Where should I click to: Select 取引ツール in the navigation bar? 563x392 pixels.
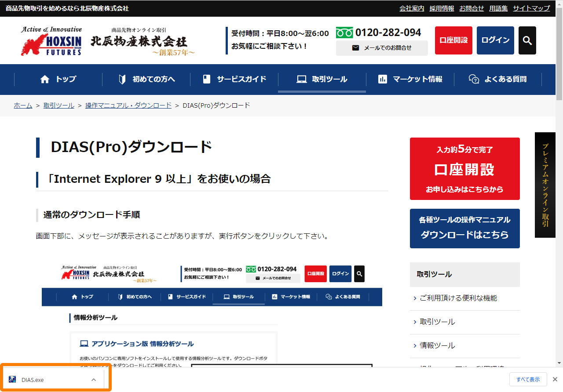tap(322, 79)
